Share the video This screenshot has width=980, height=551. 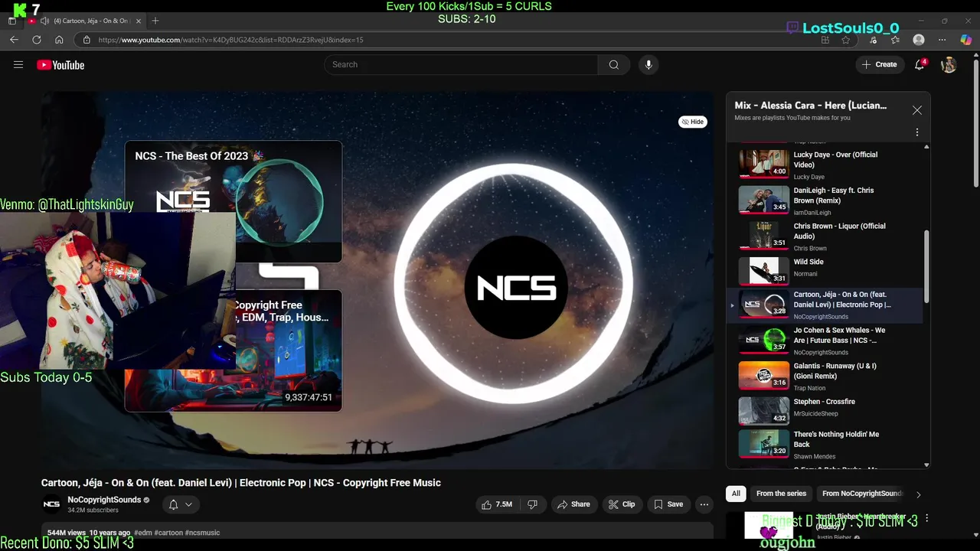[573, 504]
